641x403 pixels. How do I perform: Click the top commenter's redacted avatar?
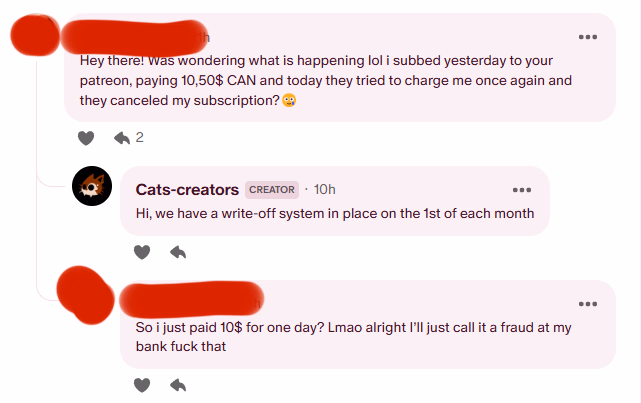pyautogui.click(x=34, y=36)
